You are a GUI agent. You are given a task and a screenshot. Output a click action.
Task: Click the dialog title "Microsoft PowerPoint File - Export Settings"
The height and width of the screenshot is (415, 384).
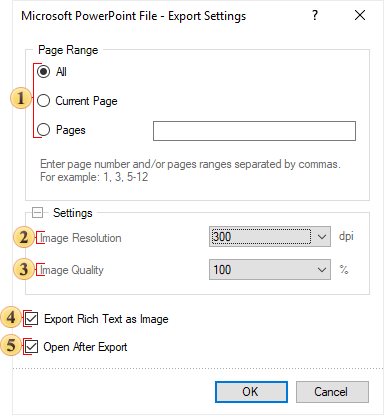pyautogui.click(x=134, y=16)
